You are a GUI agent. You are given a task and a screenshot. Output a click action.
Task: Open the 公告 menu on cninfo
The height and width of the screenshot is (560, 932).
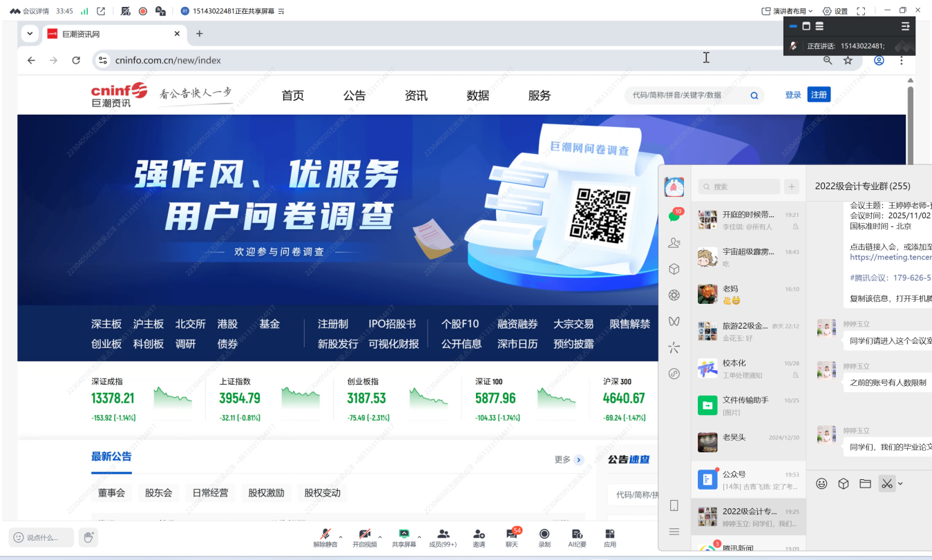354,95
